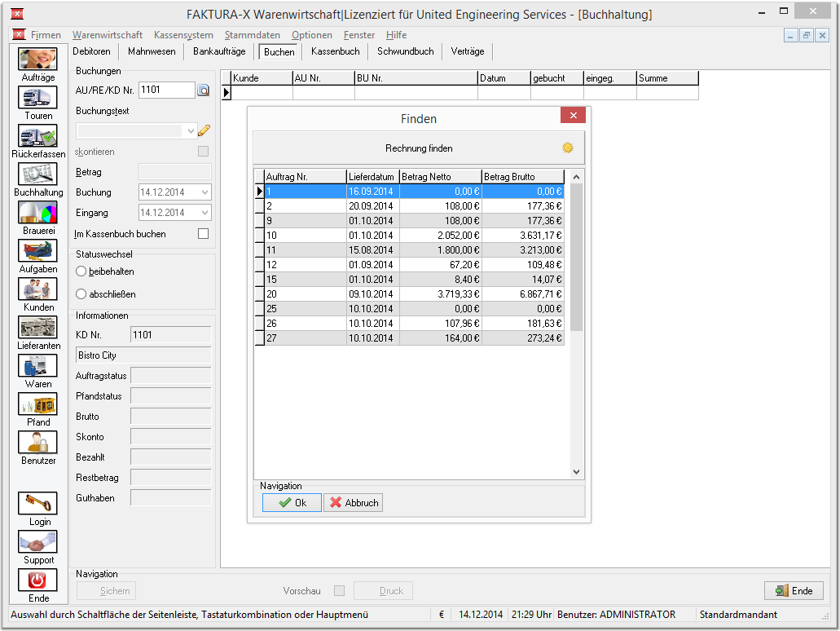Enable Im Kassenbuch buchen checkbox
This screenshot has width=840, height=631.
[x=203, y=234]
